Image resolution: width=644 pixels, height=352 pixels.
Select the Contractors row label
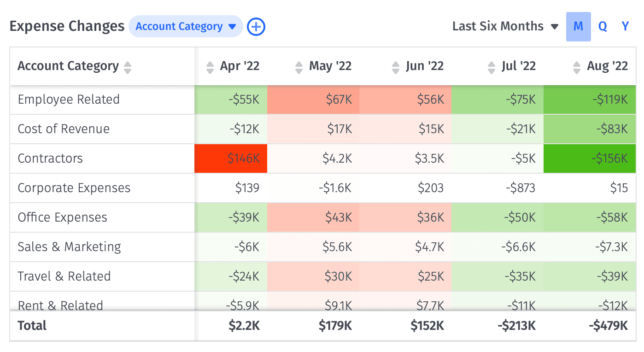click(x=50, y=158)
